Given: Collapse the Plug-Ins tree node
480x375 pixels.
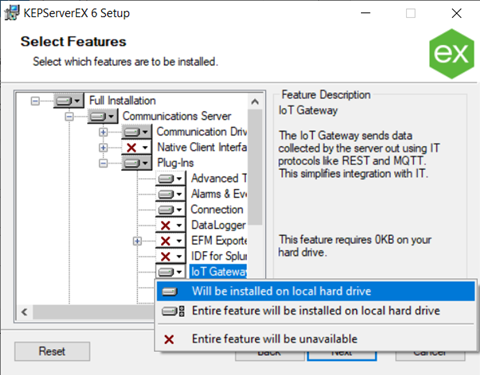Looking at the screenshot, I should click(x=103, y=163).
